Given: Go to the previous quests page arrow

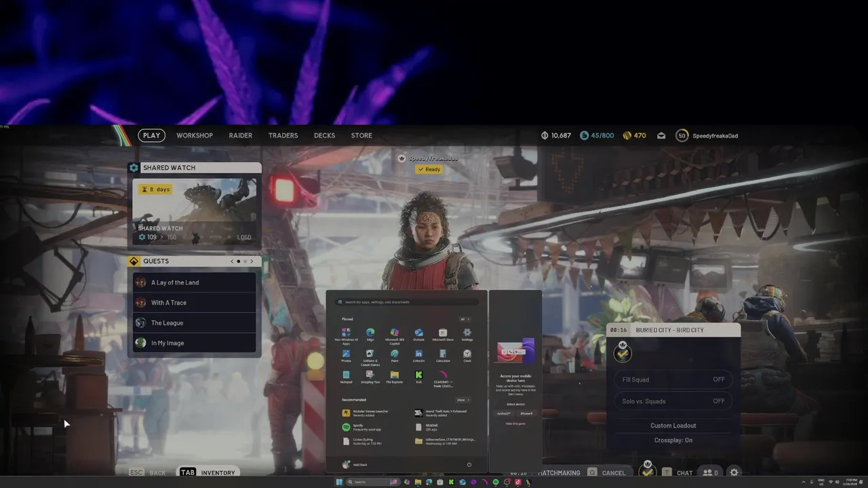Looking at the screenshot, I should coord(232,261).
